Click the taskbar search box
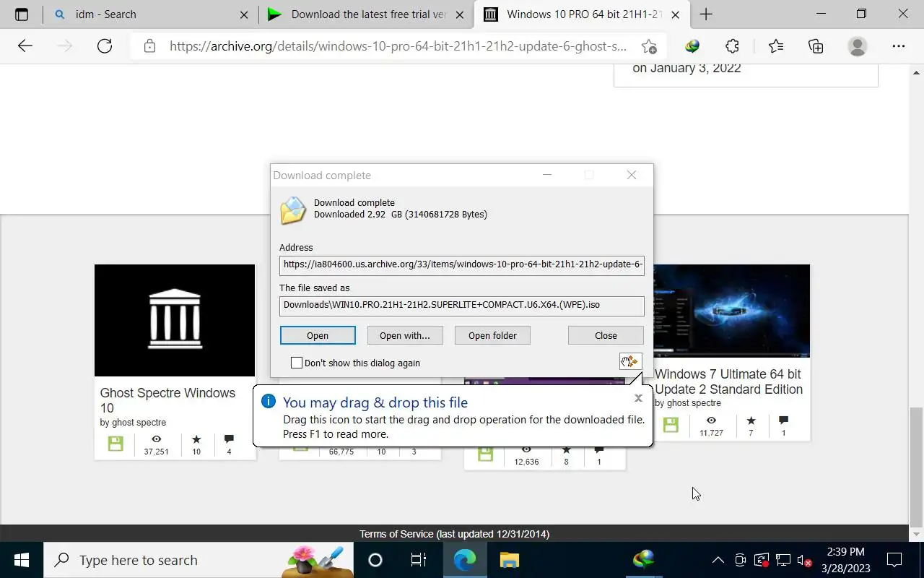This screenshot has height=578, width=924. (199, 560)
